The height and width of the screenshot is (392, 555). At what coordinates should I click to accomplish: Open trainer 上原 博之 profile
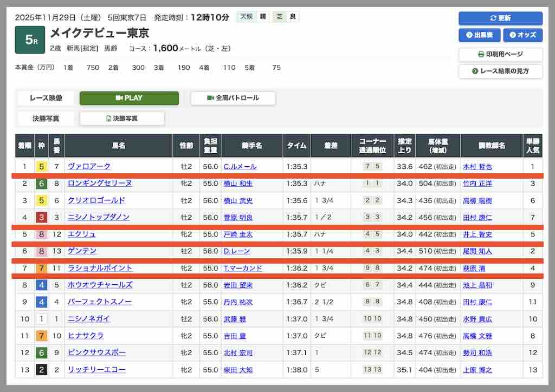(x=477, y=370)
